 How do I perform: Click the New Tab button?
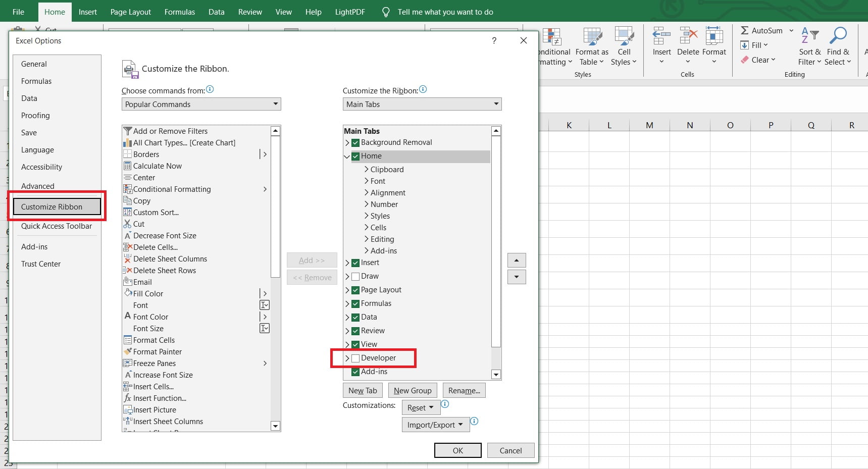point(363,390)
